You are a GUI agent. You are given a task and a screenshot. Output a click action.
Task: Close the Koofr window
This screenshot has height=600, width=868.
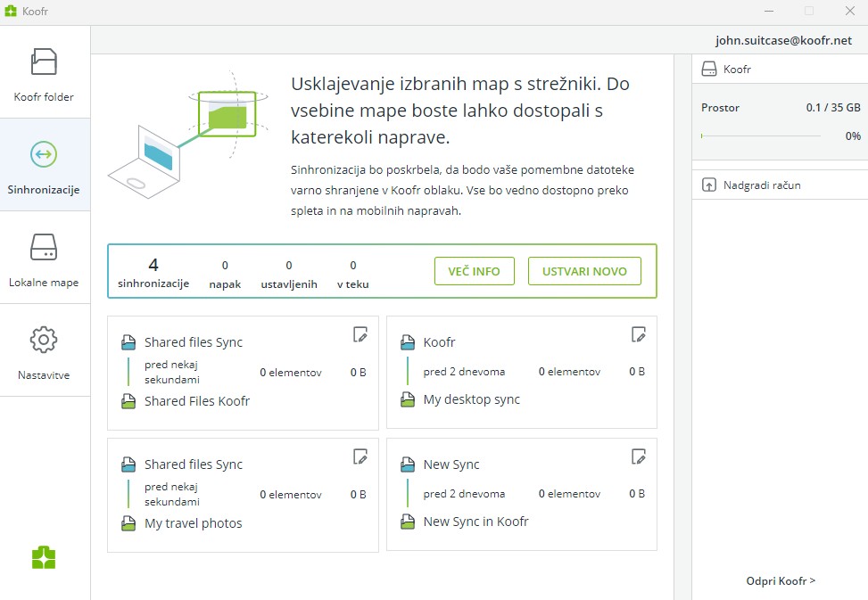[x=850, y=11]
